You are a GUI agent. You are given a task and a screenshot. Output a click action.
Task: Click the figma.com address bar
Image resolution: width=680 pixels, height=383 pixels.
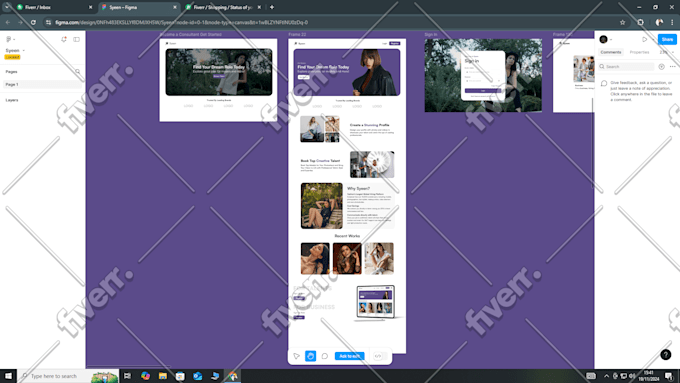tap(334, 23)
